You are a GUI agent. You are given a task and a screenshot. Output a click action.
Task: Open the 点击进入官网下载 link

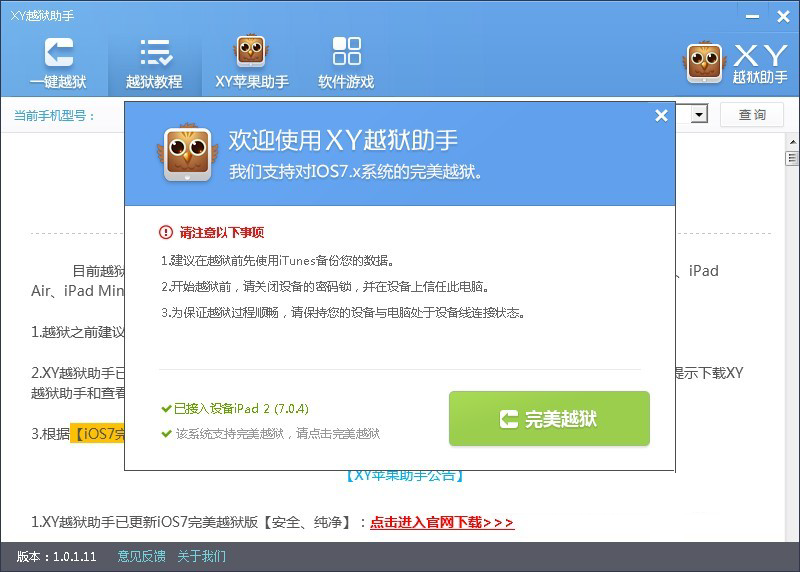pos(442,522)
